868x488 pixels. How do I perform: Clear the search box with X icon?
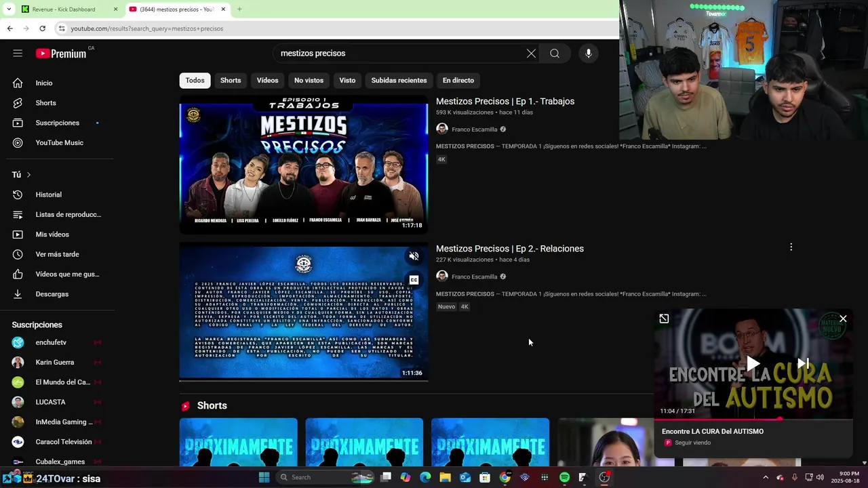pos(531,54)
